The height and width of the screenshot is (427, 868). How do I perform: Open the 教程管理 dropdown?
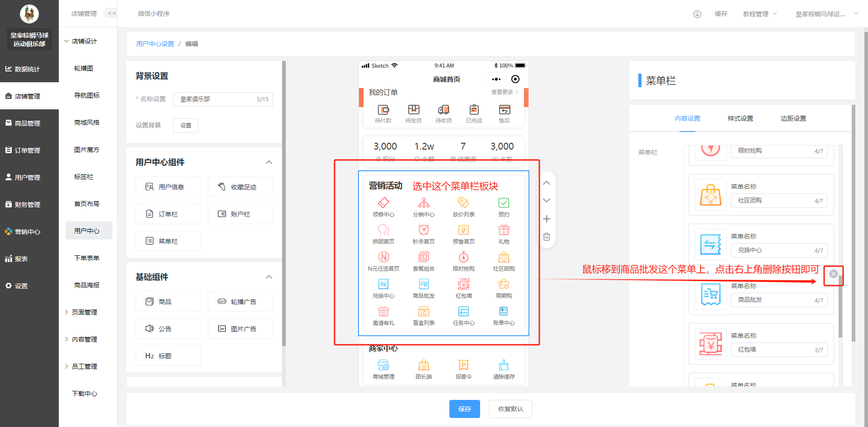759,14
